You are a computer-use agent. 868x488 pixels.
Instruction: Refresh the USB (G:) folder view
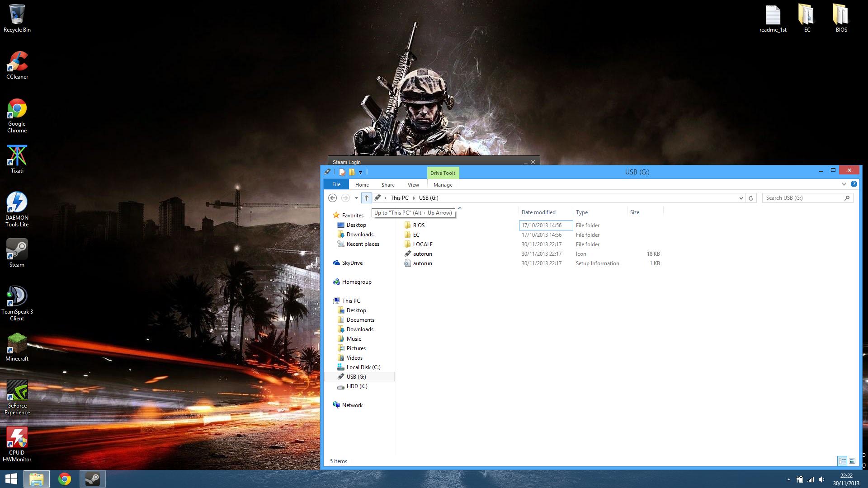pos(751,198)
